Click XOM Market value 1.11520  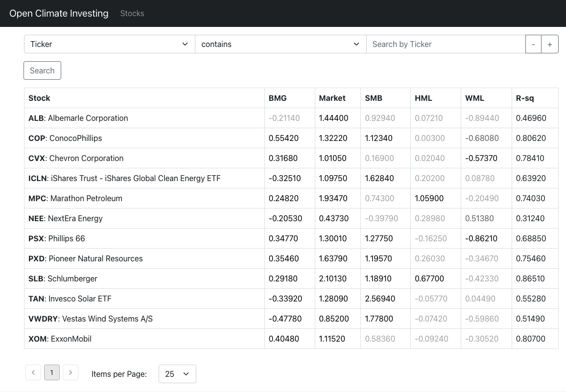332,339
